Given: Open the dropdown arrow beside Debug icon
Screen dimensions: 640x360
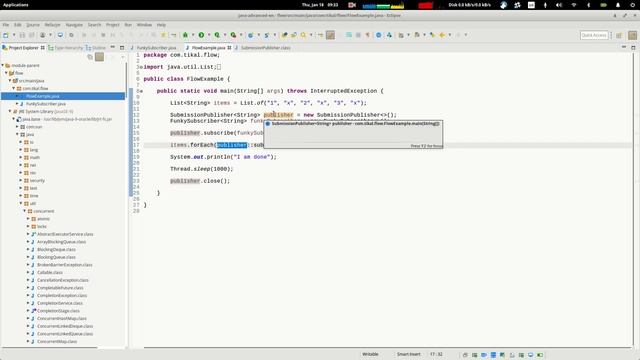Looking at the screenshot, I should coord(193,36).
